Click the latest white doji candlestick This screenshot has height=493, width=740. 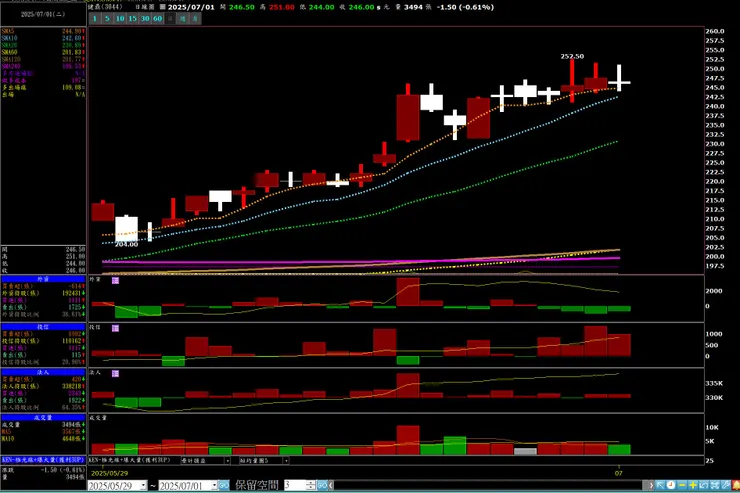619,78
